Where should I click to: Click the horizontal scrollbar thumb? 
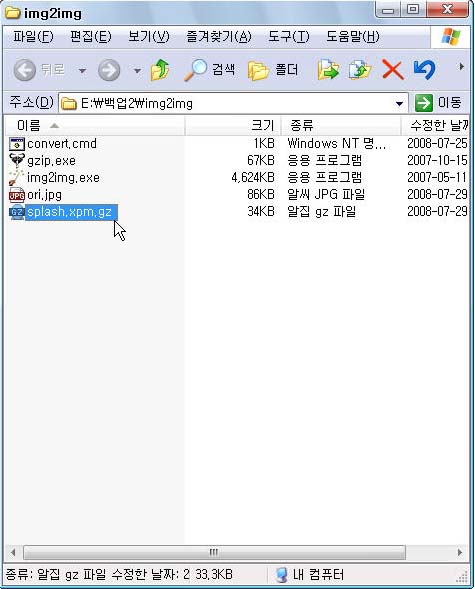(214, 552)
